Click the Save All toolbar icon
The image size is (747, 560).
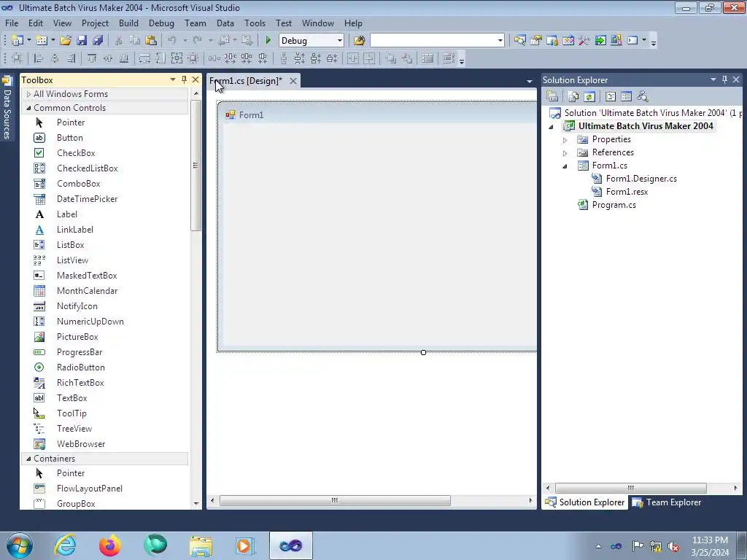click(x=98, y=41)
